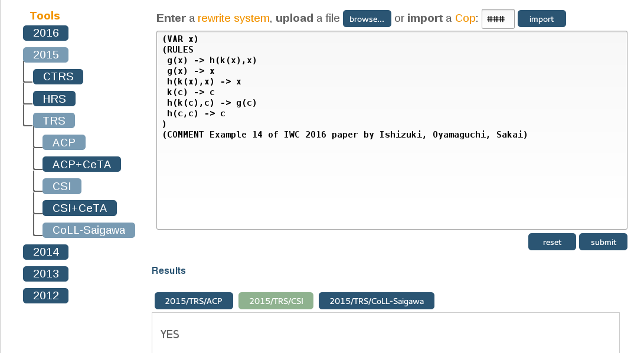Click the browse file button
The width and height of the screenshot is (644, 353).
(x=367, y=19)
